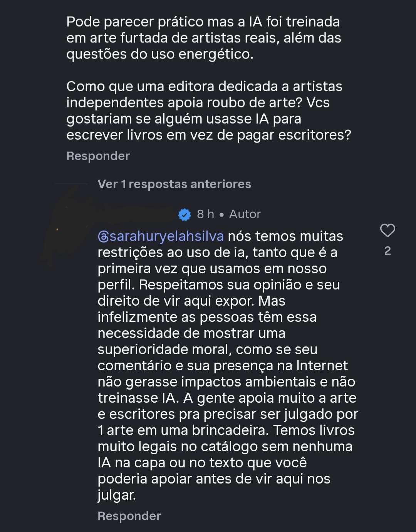The image size is (416, 532).
Task: Tap the line "escrever livros em vez de pagar escritores?"
Action: click(208, 135)
